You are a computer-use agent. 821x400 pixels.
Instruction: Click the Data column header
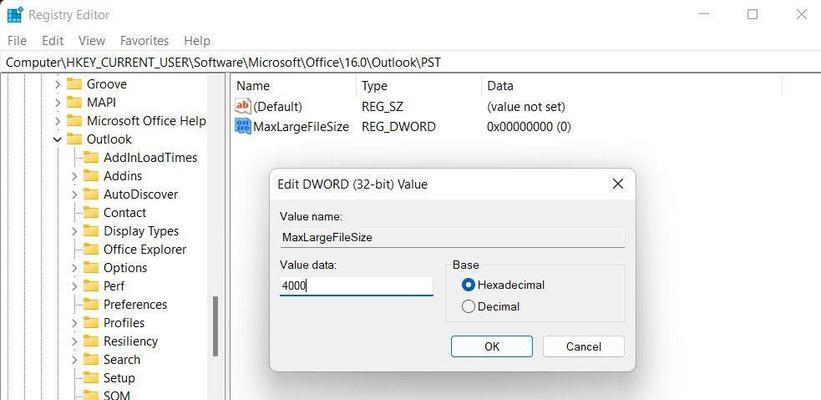(x=631, y=86)
